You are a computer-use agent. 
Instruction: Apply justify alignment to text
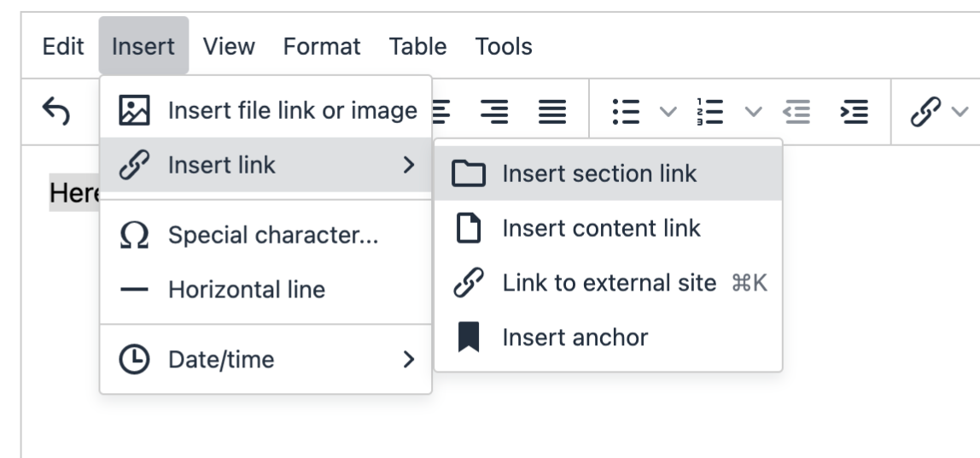pos(552,111)
